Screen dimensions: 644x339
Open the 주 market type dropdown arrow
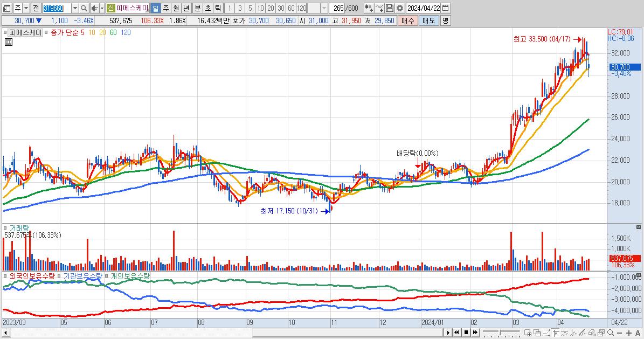26,8
